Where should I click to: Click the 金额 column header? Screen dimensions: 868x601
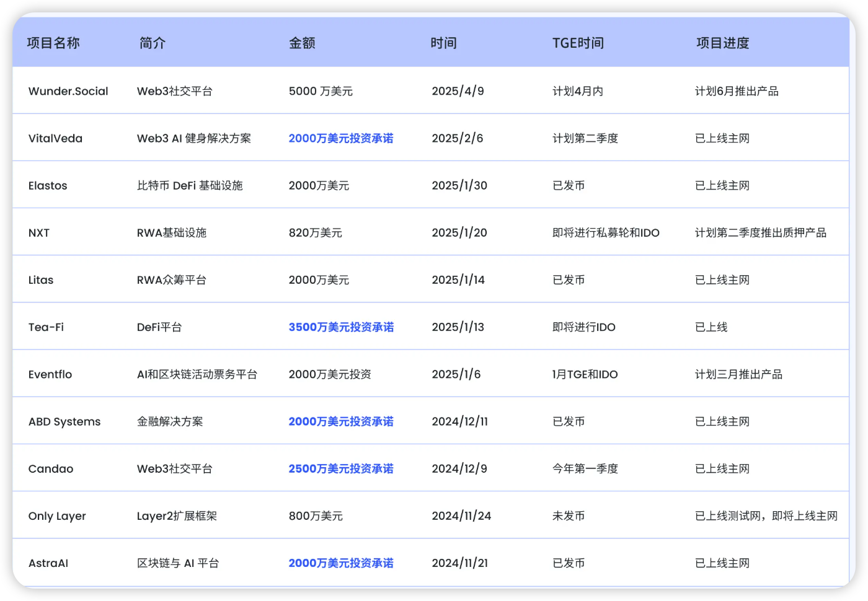point(302,43)
